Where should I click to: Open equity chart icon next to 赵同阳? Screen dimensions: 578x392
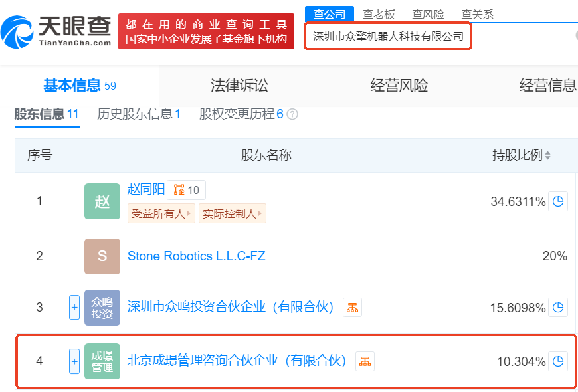coord(186,190)
